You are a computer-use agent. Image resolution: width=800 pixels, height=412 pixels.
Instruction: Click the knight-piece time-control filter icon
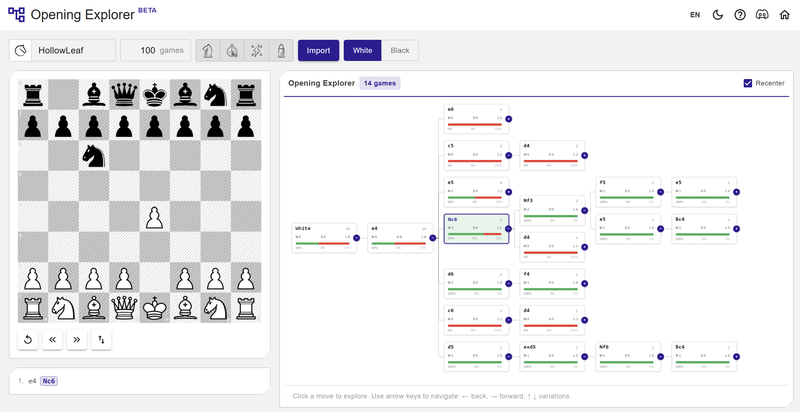click(x=208, y=50)
